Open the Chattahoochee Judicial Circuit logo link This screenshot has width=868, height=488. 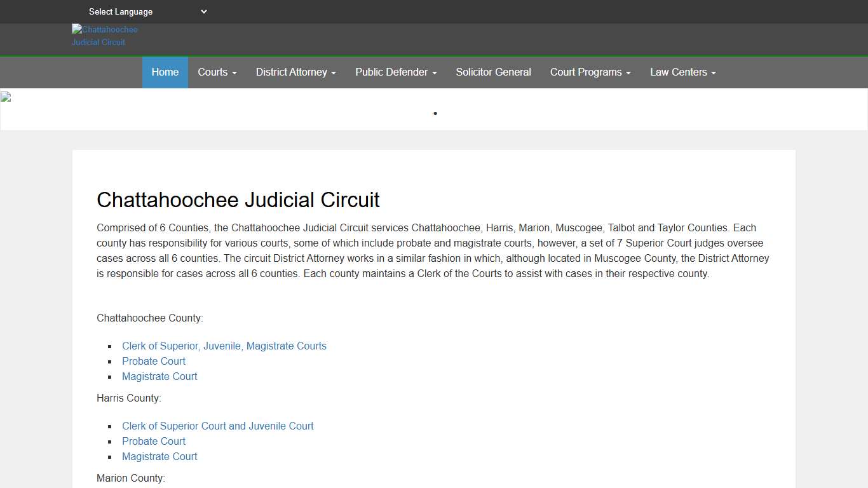[x=104, y=34]
